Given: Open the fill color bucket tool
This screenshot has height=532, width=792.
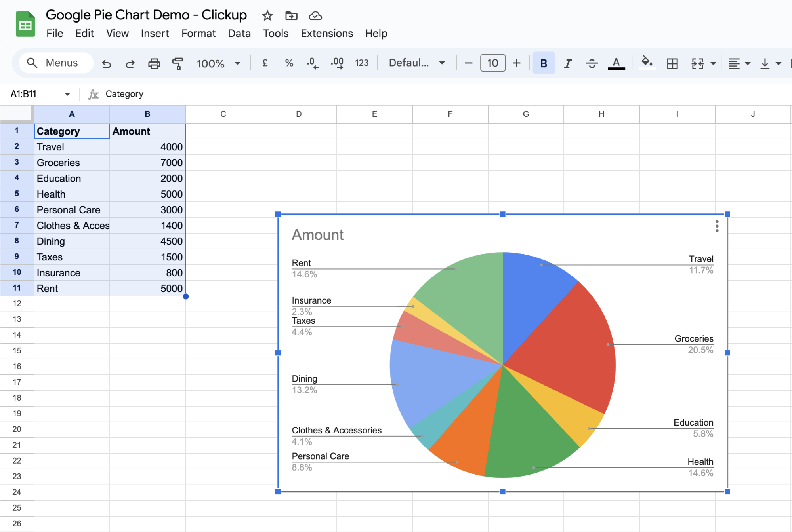Looking at the screenshot, I should [x=647, y=63].
